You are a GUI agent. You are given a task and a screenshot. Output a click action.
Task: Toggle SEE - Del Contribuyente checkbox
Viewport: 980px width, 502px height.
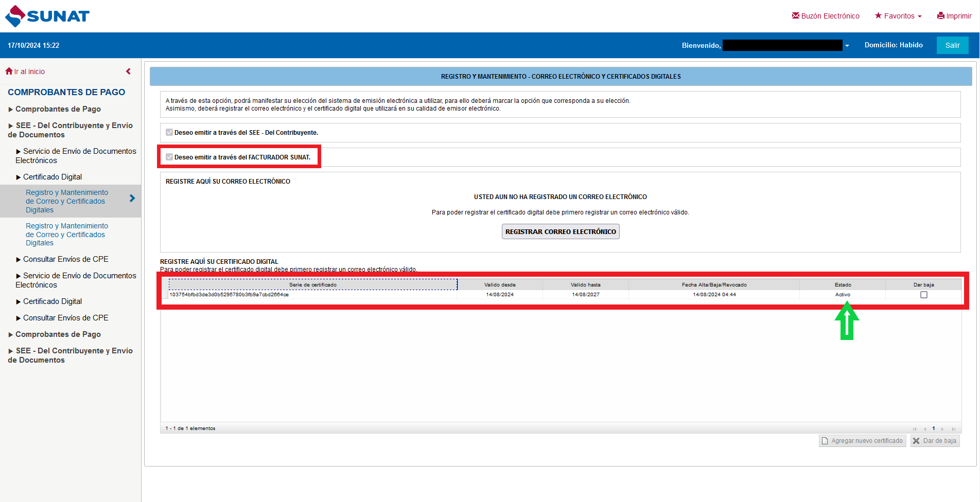(169, 132)
